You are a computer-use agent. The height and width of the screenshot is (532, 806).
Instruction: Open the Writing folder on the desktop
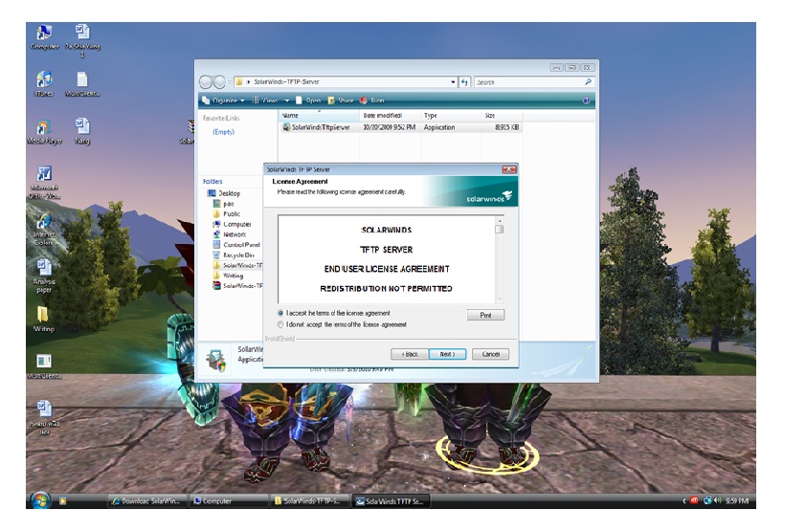(43, 320)
